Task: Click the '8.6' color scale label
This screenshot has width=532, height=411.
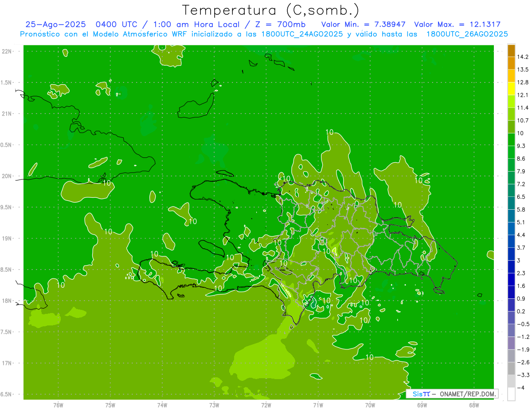Action: coord(521,158)
